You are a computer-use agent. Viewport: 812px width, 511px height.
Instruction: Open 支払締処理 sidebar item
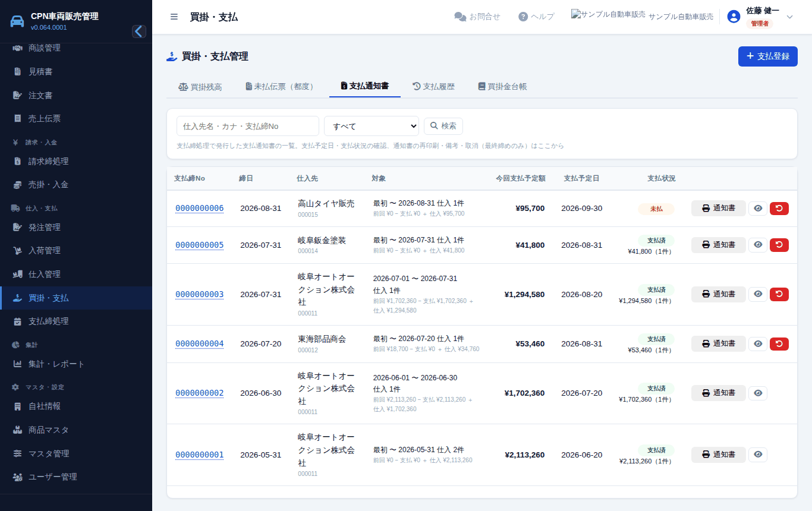pos(76,321)
